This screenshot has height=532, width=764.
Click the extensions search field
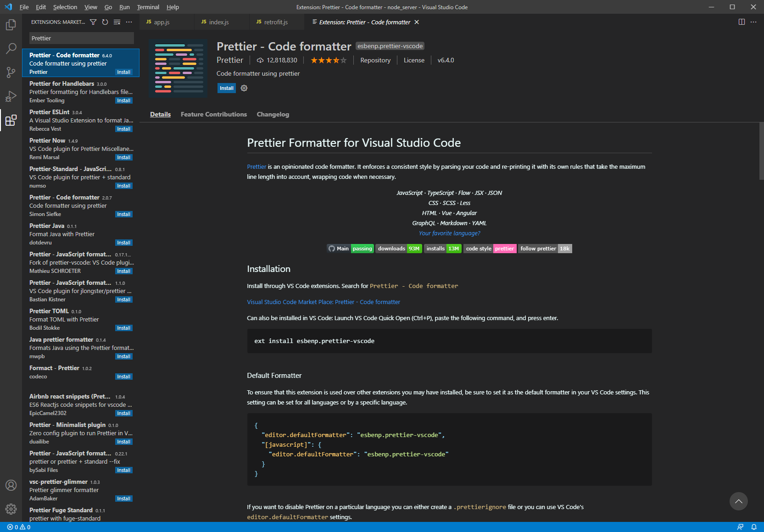point(82,38)
